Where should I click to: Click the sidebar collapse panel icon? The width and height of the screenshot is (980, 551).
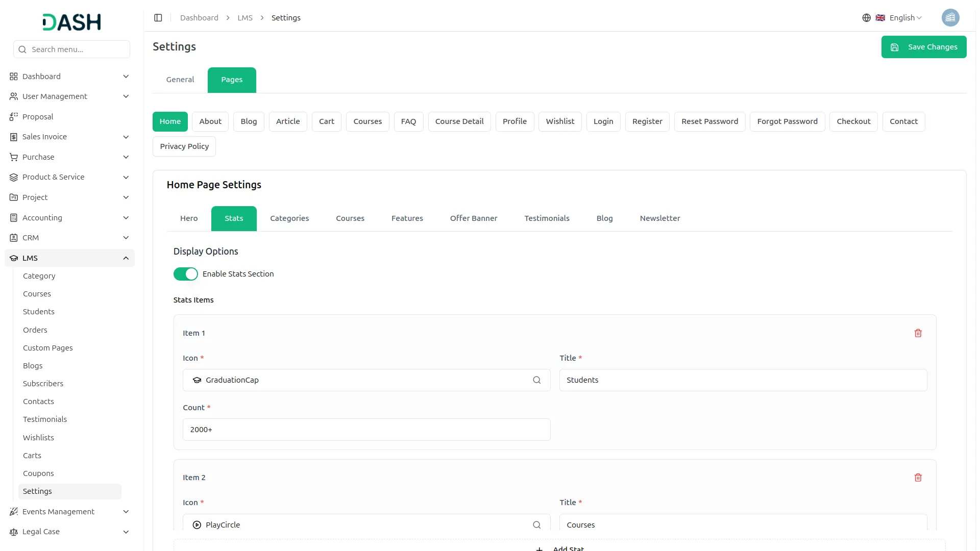pos(158,18)
